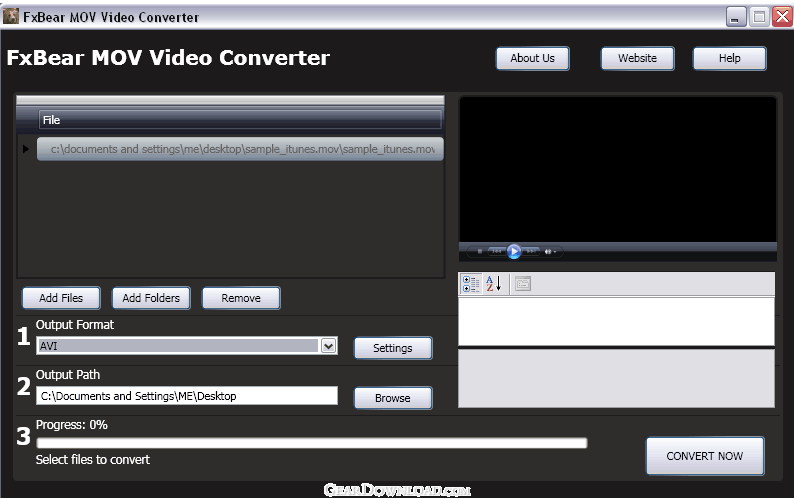Click the FxBear app icon in title bar
The image size is (794, 498).
pos(12,17)
